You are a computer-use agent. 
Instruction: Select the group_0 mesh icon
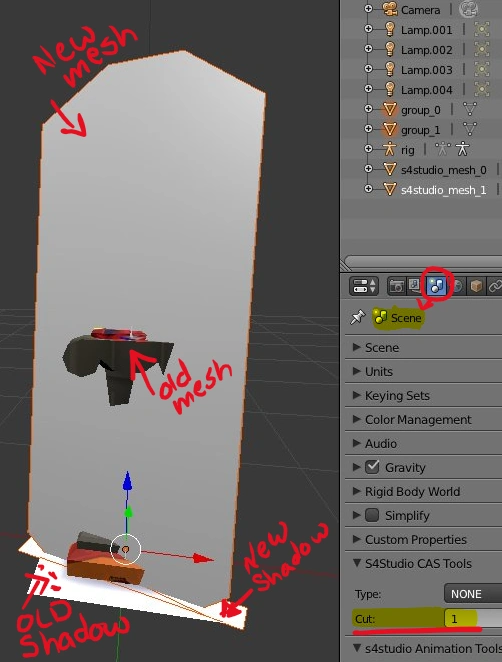coord(389,109)
